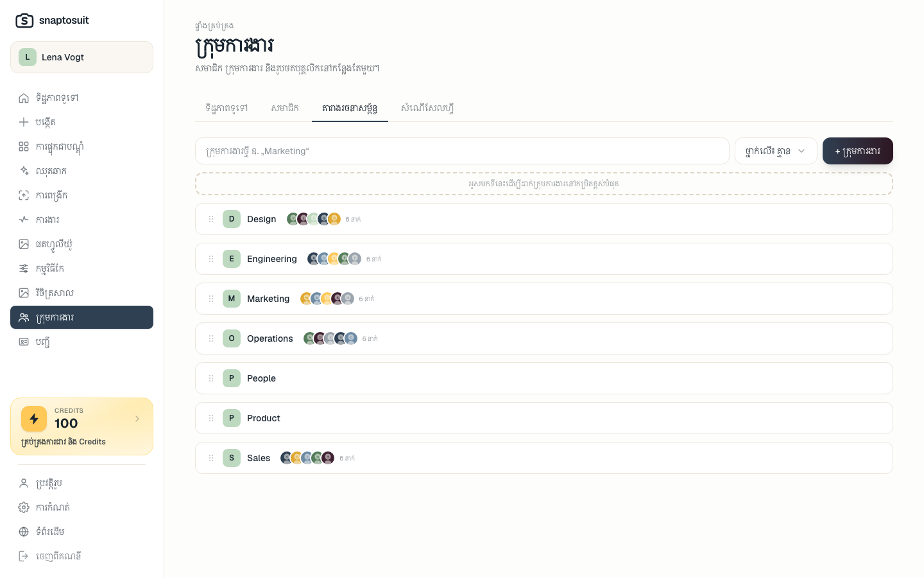
Task: Click the drag handle on Product row
Action: click(211, 418)
